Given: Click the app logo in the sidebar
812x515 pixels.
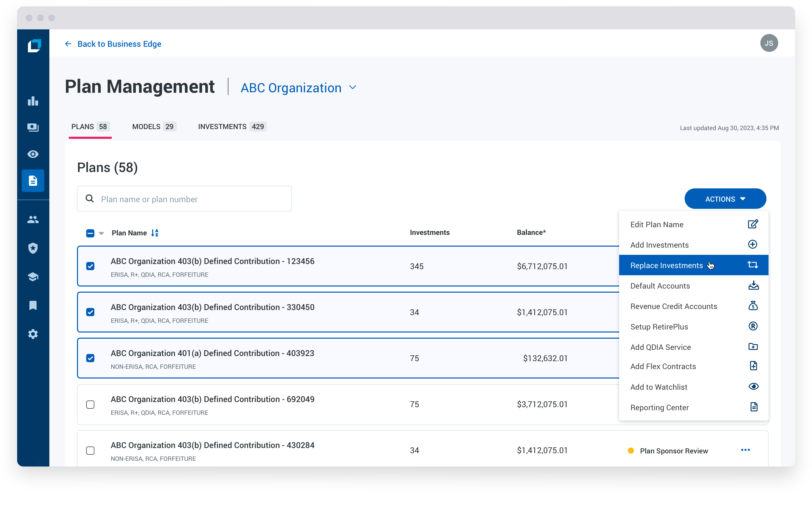Looking at the screenshot, I should pyautogui.click(x=34, y=45).
